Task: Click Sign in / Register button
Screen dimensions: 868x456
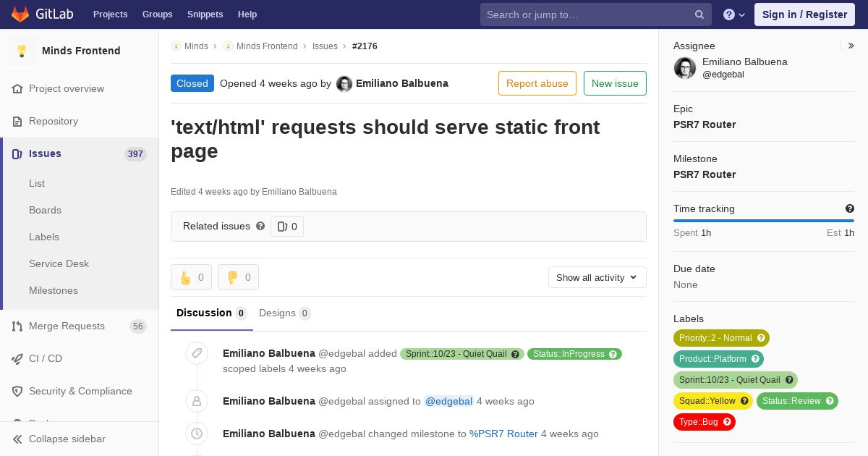Action: click(x=804, y=14)
